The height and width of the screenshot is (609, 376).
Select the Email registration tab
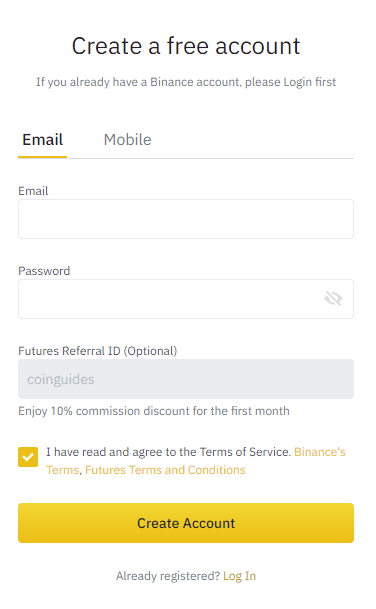click(42, 140)
